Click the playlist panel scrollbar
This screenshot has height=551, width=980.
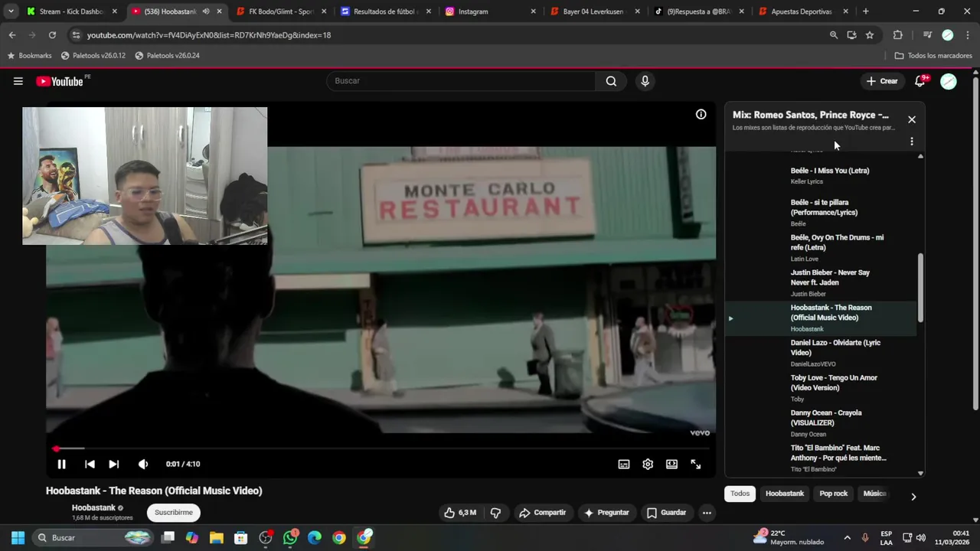click(x=920, y=288)
